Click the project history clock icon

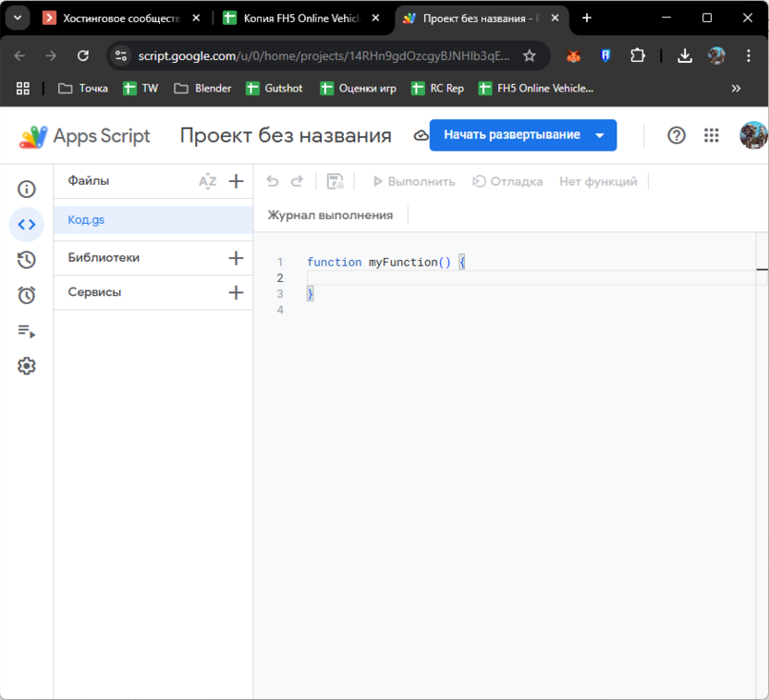(x=27, y=260)
